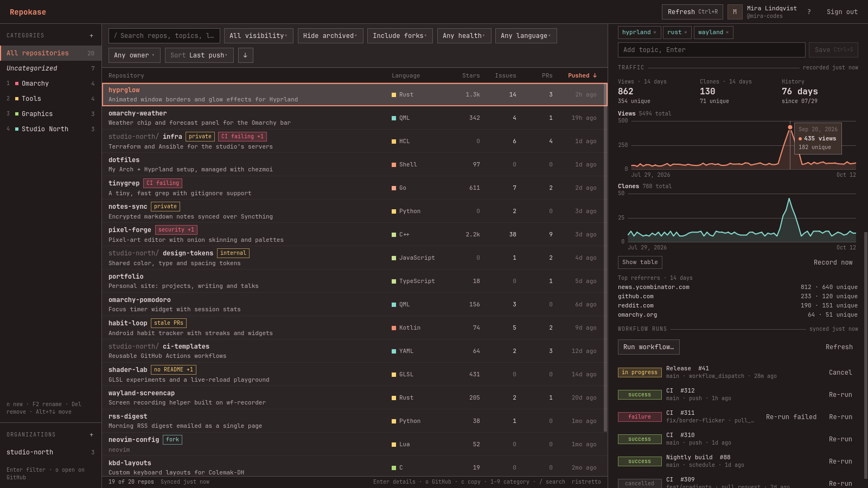This screenshot has width=868, height=488.
Task: Open help question mark icon
Action: point(809,12)
